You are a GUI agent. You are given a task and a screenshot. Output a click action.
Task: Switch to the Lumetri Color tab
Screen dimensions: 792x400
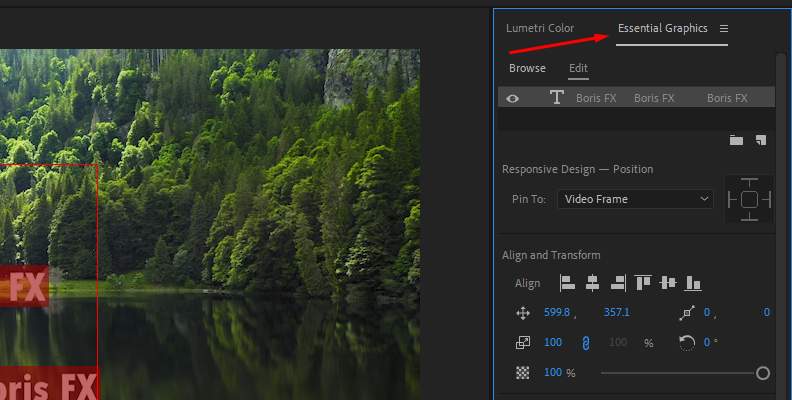tap(540, 29)
